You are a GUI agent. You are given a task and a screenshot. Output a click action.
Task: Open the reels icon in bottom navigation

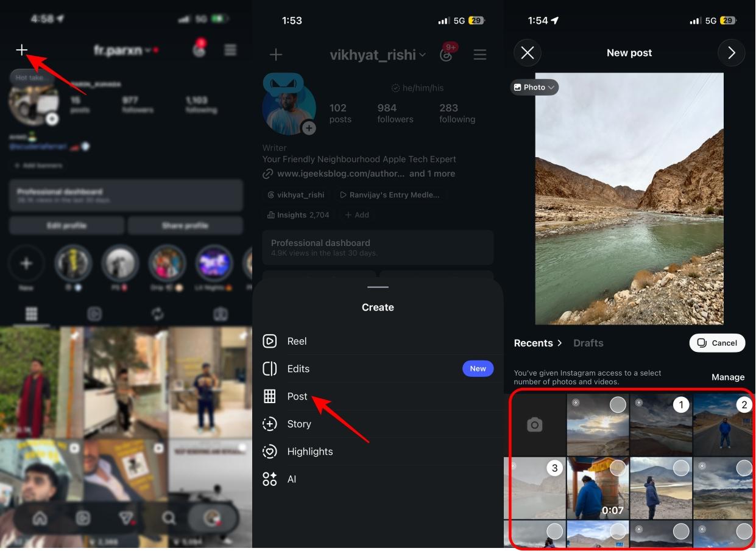[x=83, y=518]
